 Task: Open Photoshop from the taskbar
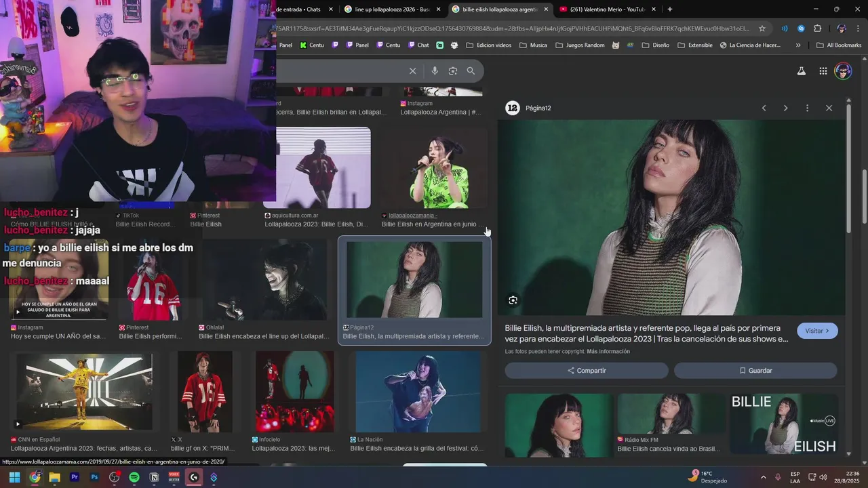(x=94, y=477)
